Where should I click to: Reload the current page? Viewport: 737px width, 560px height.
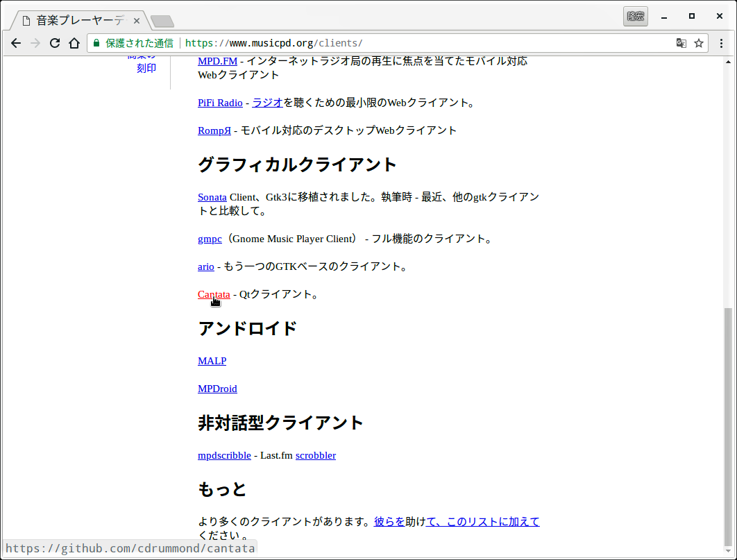tap(55, 43)
